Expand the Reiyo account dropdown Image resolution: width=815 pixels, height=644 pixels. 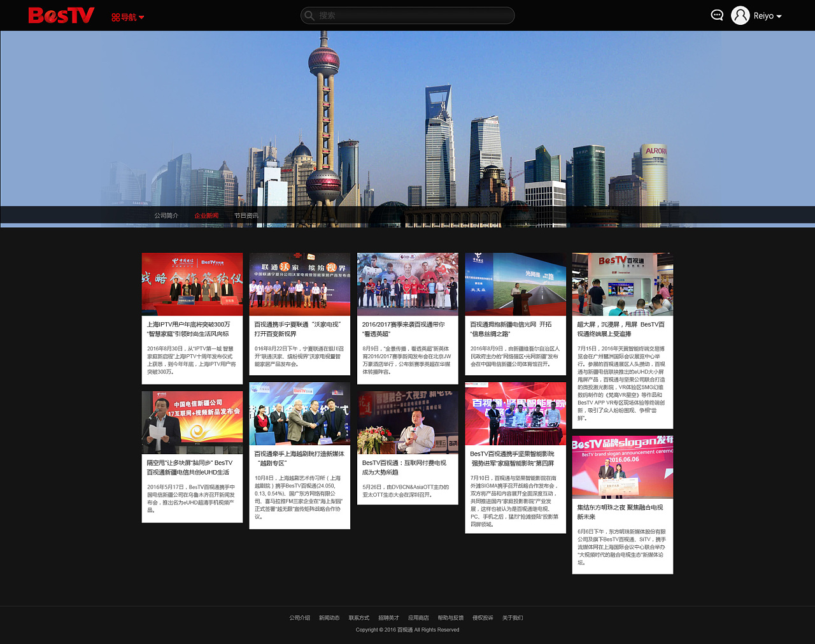(768, 16)
